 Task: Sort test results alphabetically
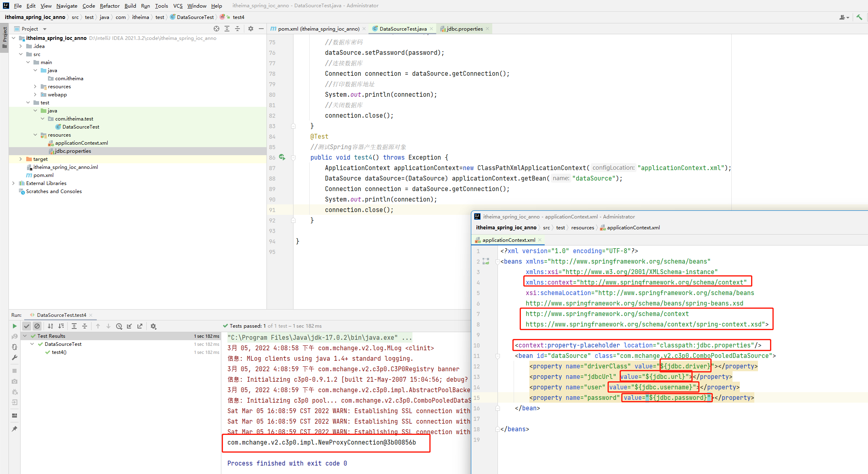click(50, 326)
